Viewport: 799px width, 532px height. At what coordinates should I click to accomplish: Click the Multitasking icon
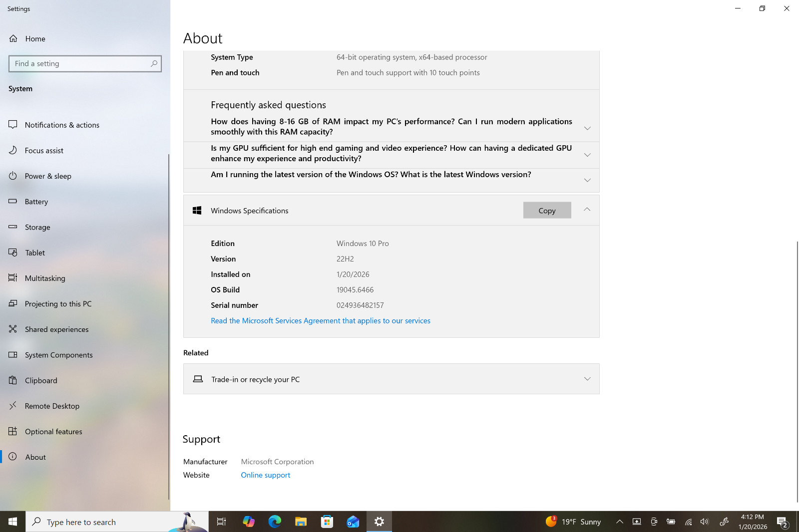[x=13, y=278]
